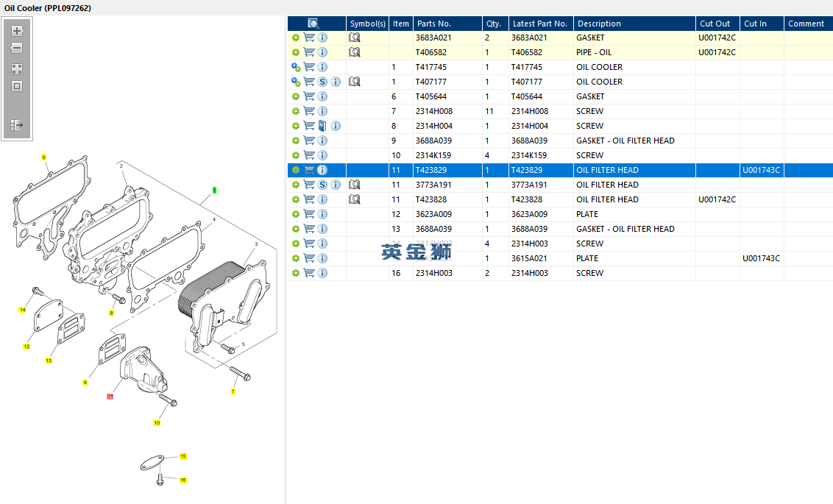Click assembly gear icon for T417745
This screenshot has height=504, width=833.
click(x=296, y=68)
